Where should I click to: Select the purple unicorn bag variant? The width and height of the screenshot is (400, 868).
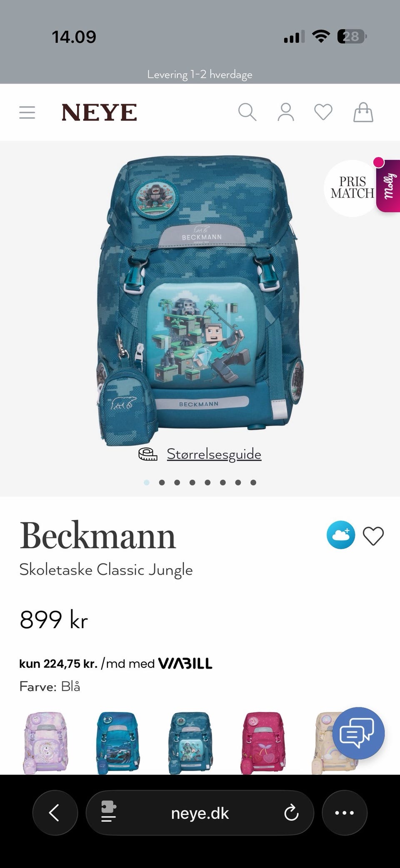tap(46, 743)
